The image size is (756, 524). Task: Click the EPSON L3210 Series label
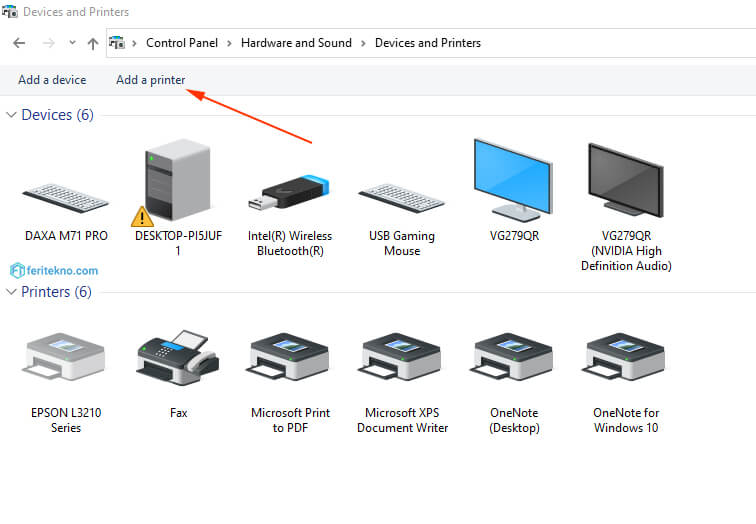tap(66, 420)
